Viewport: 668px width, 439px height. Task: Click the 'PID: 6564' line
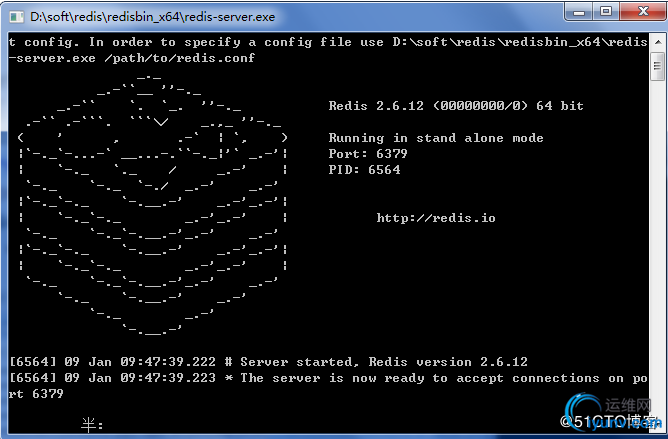[x=364, y=170]
